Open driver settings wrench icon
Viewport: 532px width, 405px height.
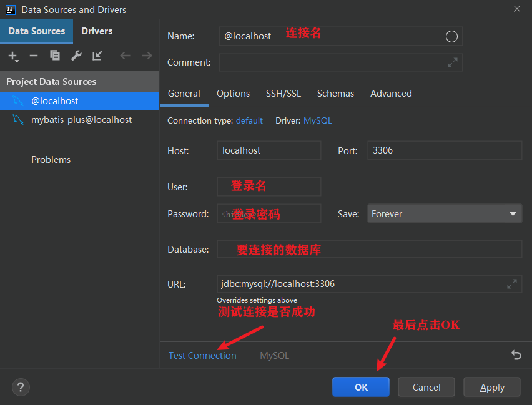click(76, 56)
